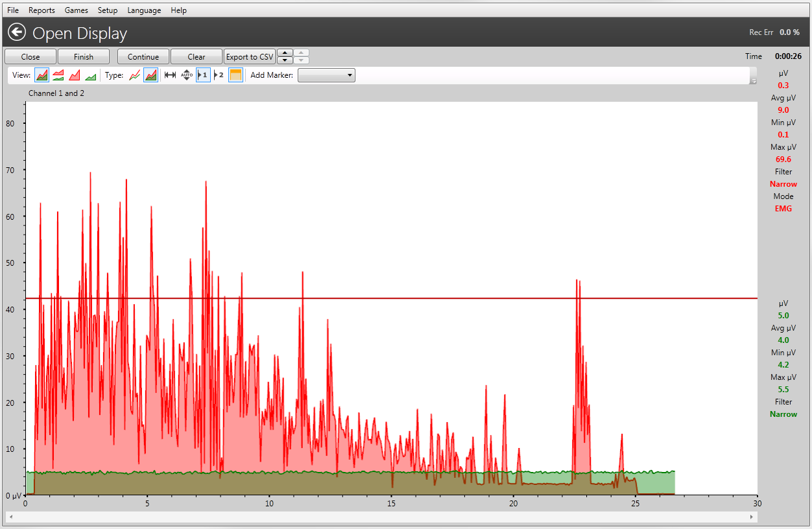Show only the green channel view
The width and height of the screenshot is (812, 529).
click(x=91, y=75)
